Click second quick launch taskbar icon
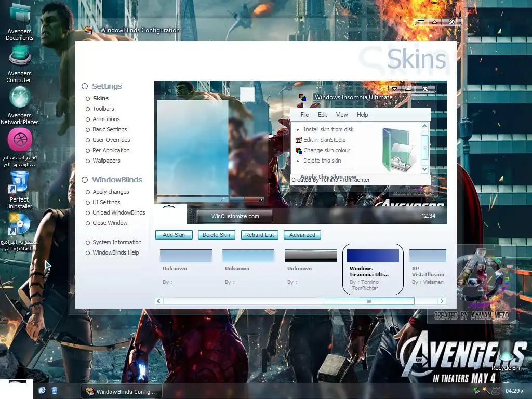The height and width of the screenshot is (399, 532). tap(54, 391)
